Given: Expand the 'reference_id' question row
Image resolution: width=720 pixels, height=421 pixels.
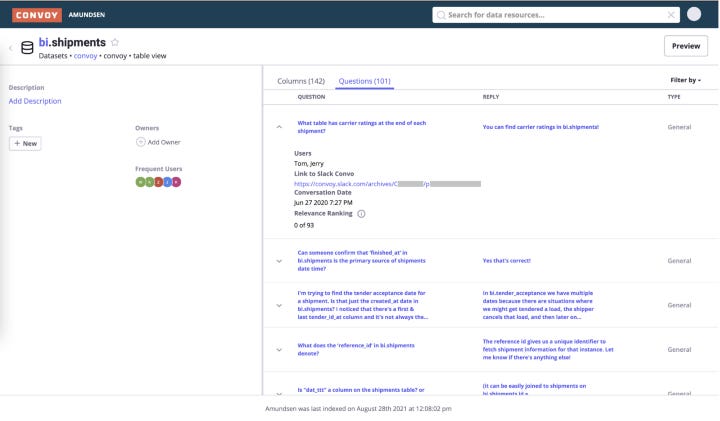Looking at the screenshot, I should 279,350.
